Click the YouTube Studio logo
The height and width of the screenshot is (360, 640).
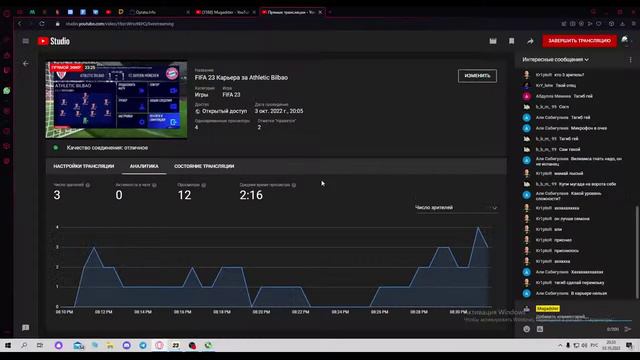tap(54, 41)
